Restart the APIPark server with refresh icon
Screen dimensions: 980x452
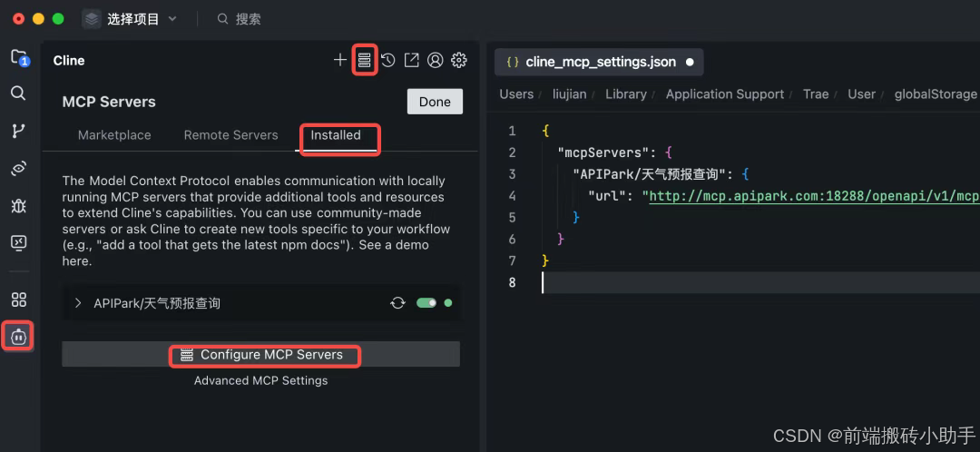[x=397, y=303]
